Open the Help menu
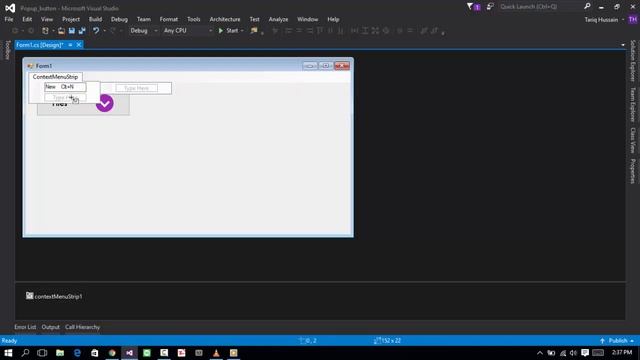 [x=333, y=19]
